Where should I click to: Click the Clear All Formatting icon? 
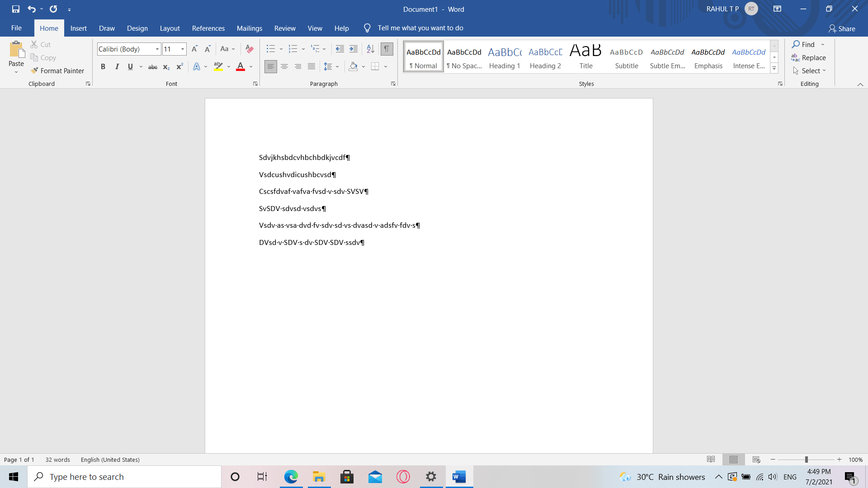pos(249,49)
